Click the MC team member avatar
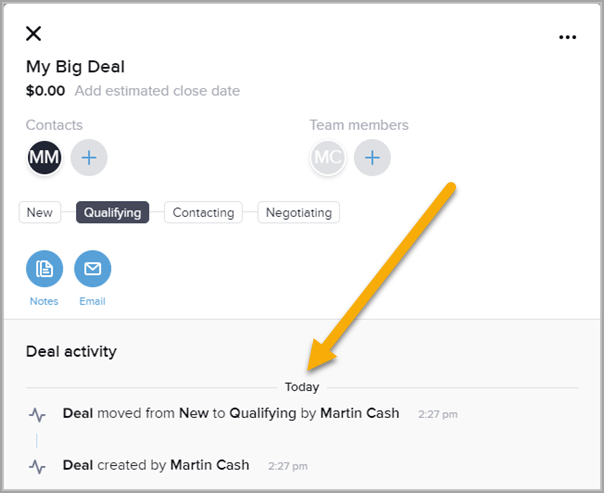This screenshot has width=604, height=493. click(328, 157)
